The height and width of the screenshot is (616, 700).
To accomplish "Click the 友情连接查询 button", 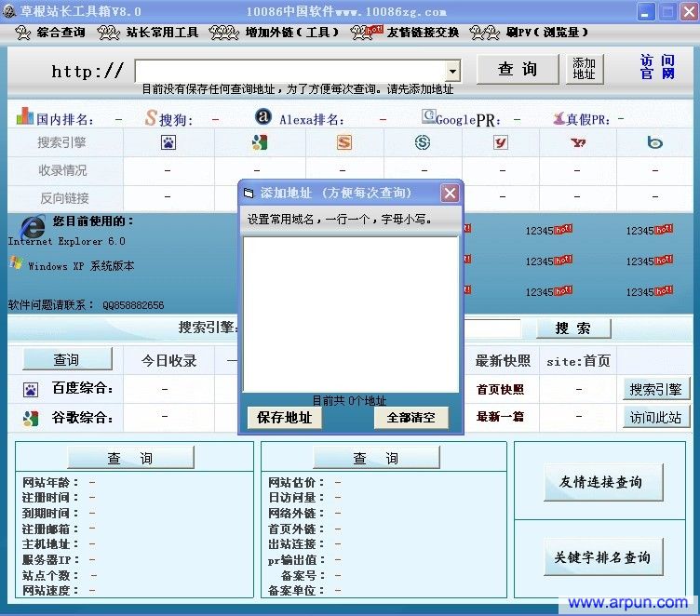I will [x=602, y=482].
